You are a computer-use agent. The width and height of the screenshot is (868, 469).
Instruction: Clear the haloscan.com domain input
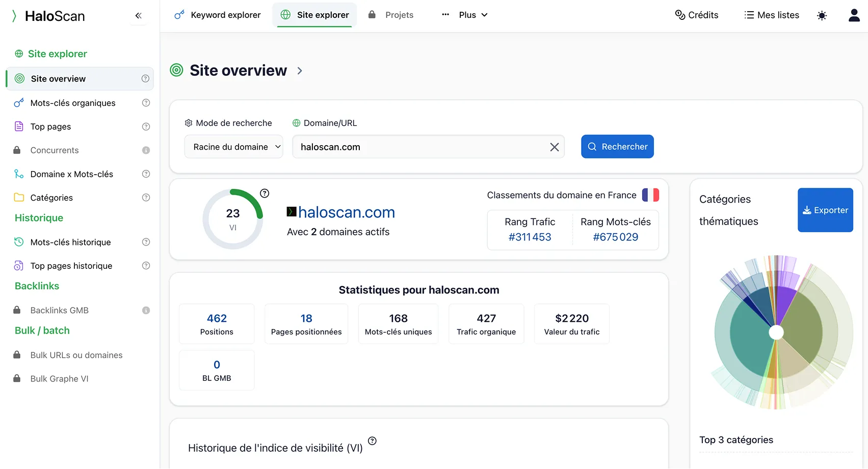[555, 147]
